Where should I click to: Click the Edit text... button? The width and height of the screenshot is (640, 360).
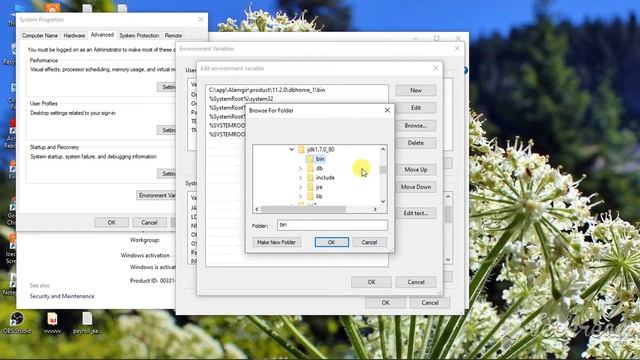[416, 213]
